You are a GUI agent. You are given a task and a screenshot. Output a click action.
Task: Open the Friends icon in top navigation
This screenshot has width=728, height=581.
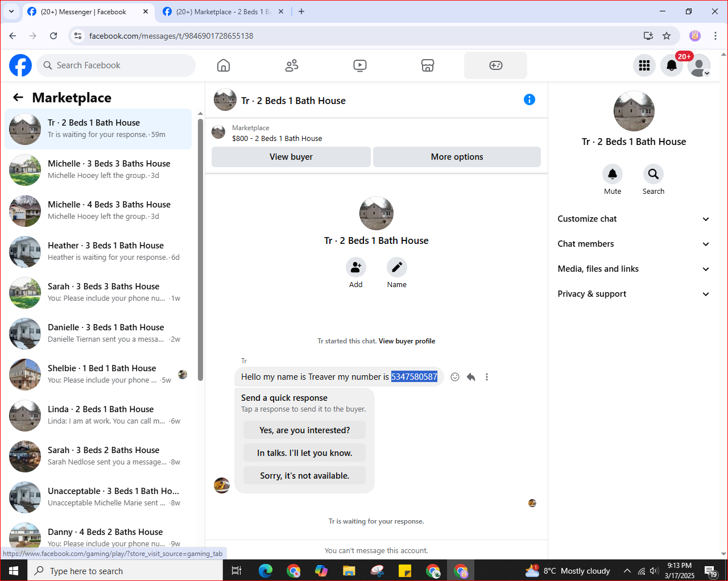click(x=292, y=65)
